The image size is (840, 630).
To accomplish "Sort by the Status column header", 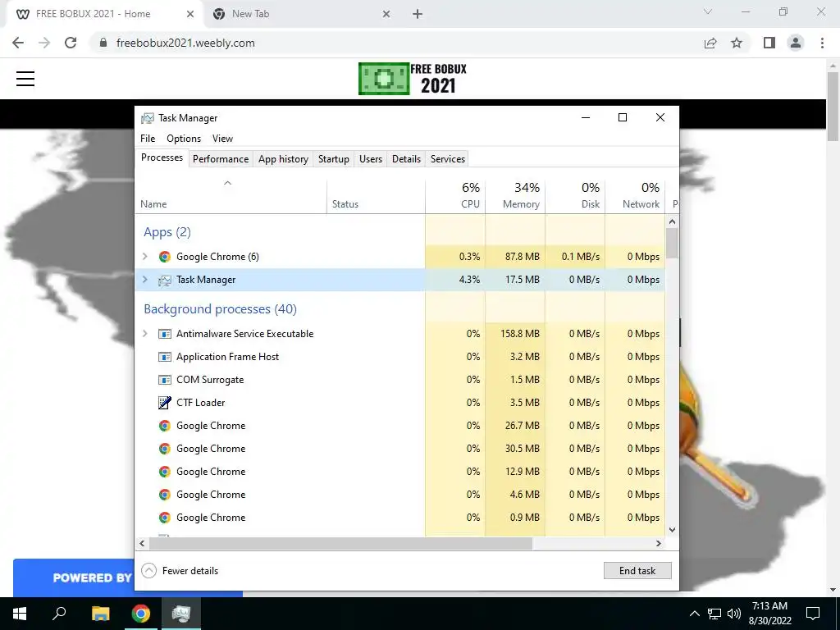I will click(376, 197).
